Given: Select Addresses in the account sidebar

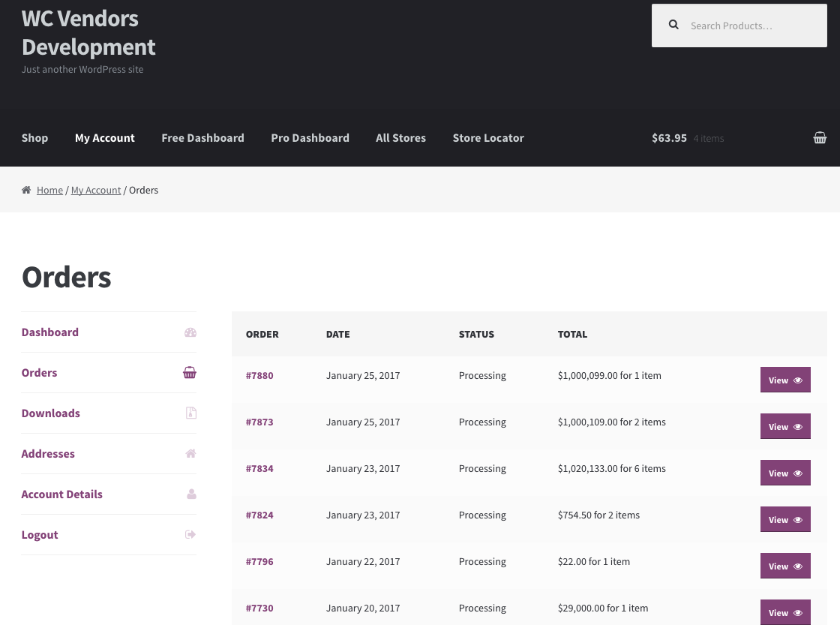Looking at the screenshot, I should [48, 453].
